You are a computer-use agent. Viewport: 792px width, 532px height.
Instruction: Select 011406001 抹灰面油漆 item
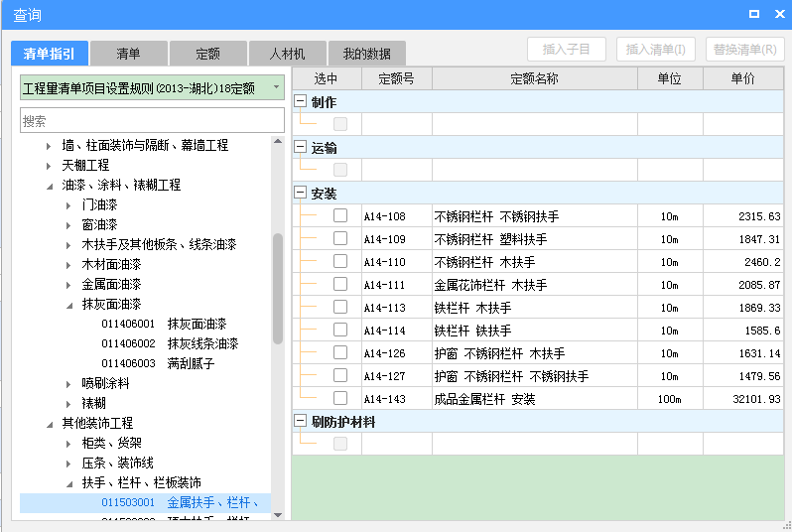point(164,324)
